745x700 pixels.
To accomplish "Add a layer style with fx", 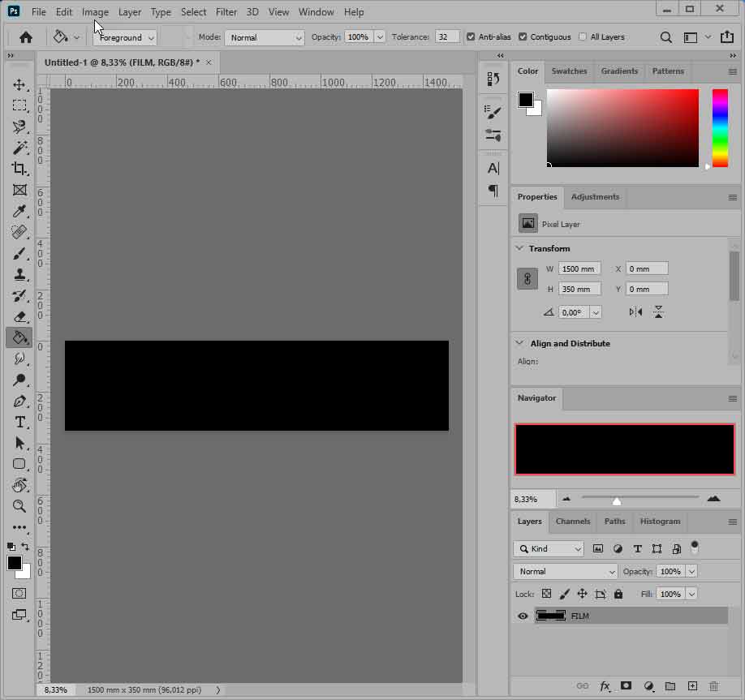I will (605, 685).
